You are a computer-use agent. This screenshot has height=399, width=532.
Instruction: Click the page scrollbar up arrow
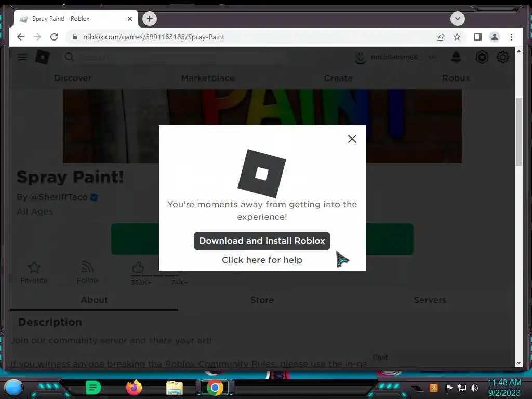[x=518, y=51]
